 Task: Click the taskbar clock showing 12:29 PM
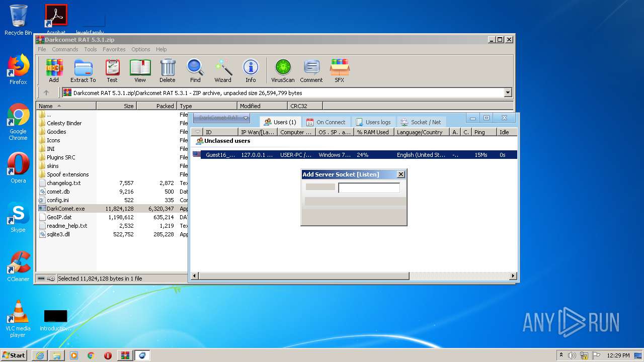(x=618, y=355)
